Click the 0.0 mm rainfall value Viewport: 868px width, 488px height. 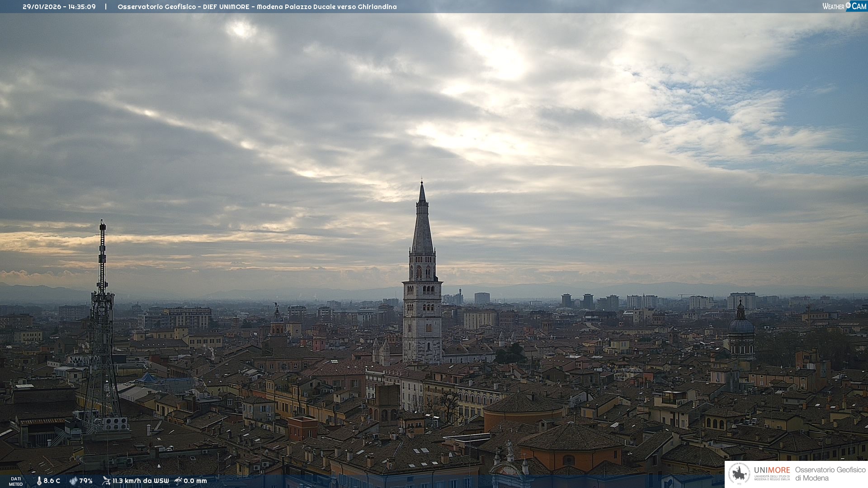[195, 481]
